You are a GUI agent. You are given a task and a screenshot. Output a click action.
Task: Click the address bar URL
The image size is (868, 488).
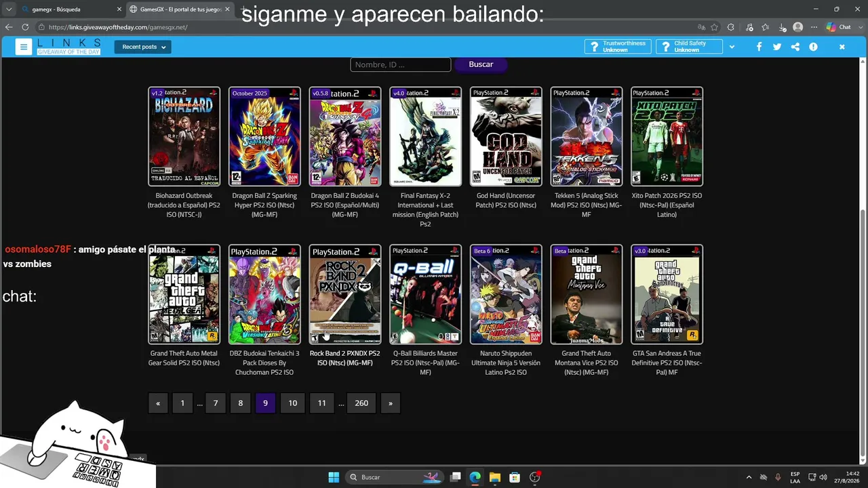click(118, 27)
